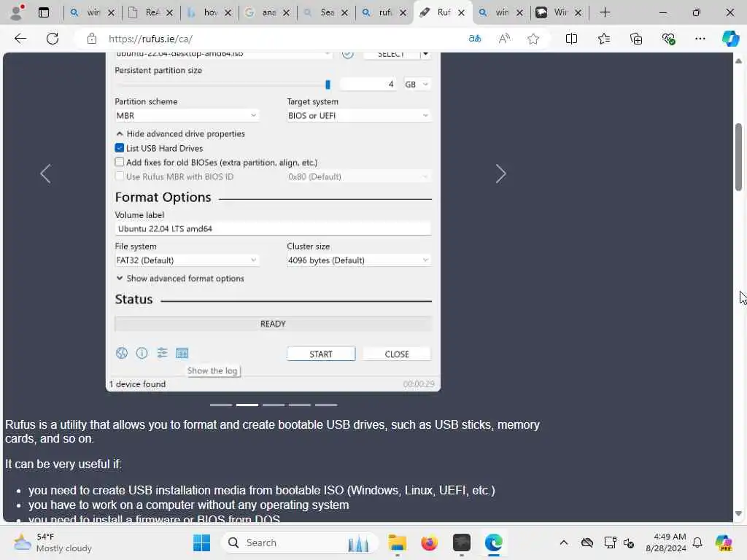Viewport: 747px width, 560px height.
Task: Click the browser back arrow
Action: 20,39
